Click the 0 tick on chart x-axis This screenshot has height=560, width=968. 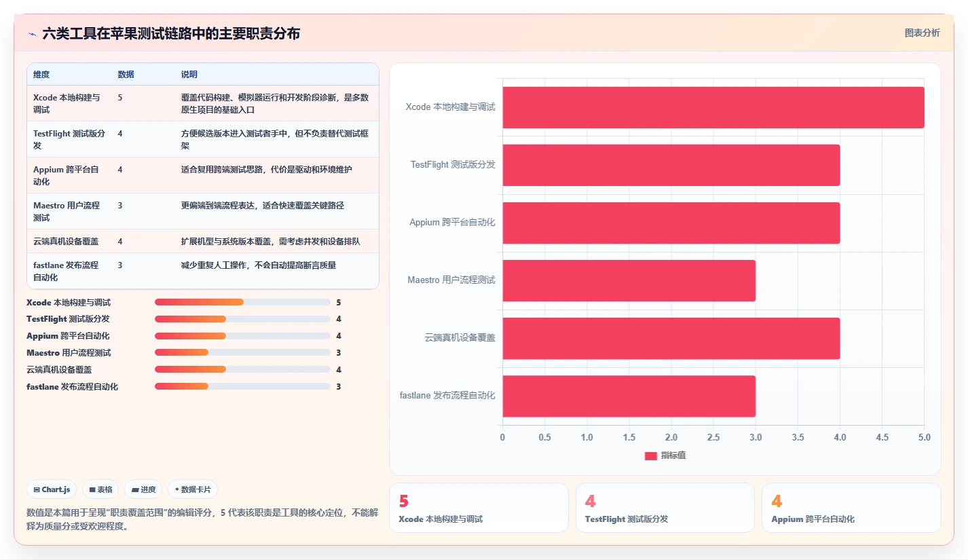pyautogui.click(x=502, y=437)
